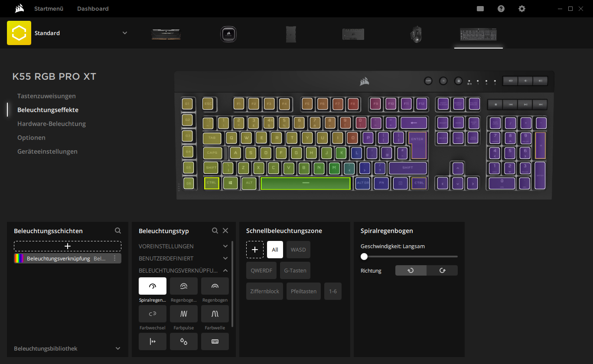Open the help question mark icon
The width and height of the screenshot is (593, 364).
click(501, 9)
